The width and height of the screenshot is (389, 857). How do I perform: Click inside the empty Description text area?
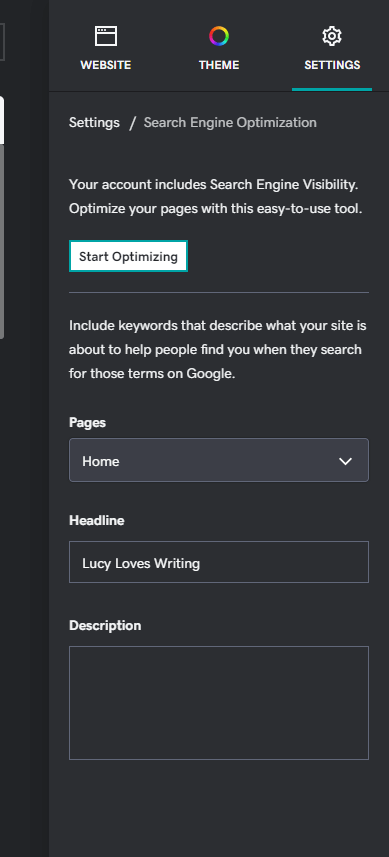(x=219, y=703)
